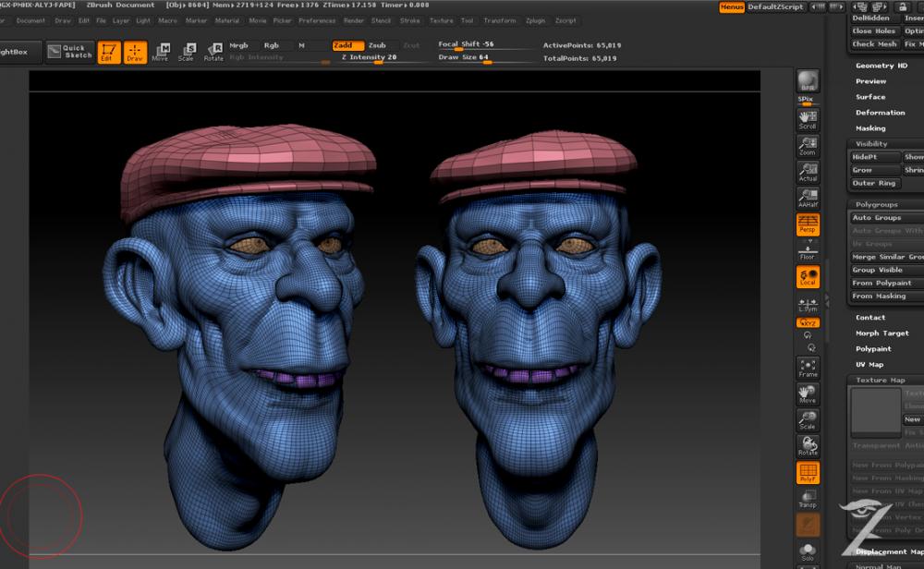The image size is (924, 569).
Task: Toggle Perspective (Persp) view off
Action: [808, 224]
